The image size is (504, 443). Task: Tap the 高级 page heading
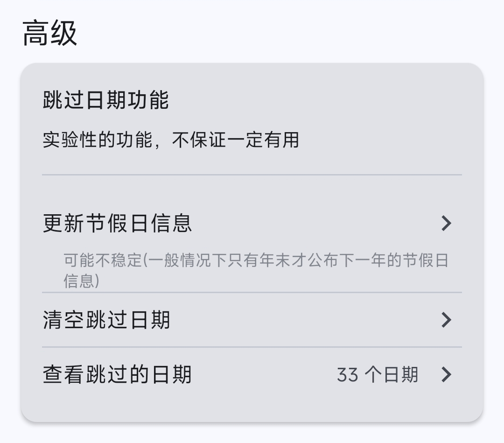click(x=50, y=34)
